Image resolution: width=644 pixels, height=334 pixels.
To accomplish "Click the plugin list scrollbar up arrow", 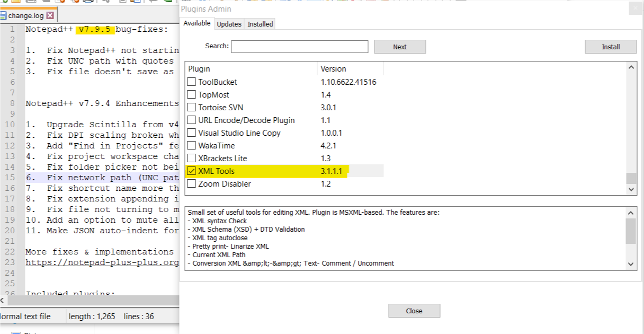I will pos(631,68).
